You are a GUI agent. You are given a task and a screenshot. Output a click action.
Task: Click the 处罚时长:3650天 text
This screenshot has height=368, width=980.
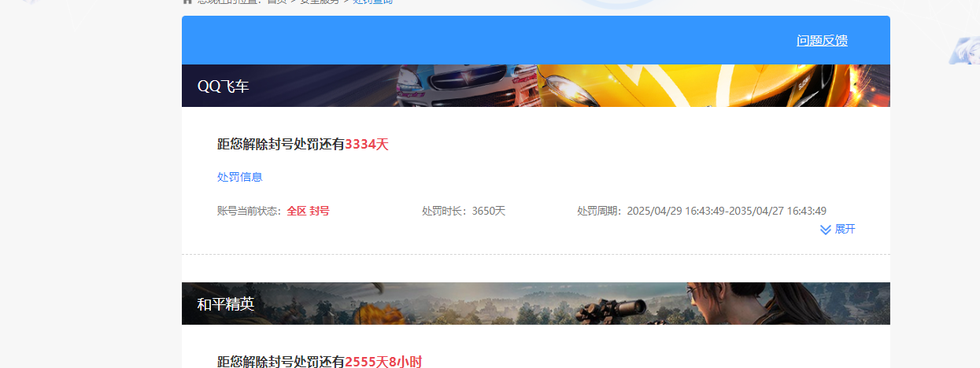coord(464,211)
